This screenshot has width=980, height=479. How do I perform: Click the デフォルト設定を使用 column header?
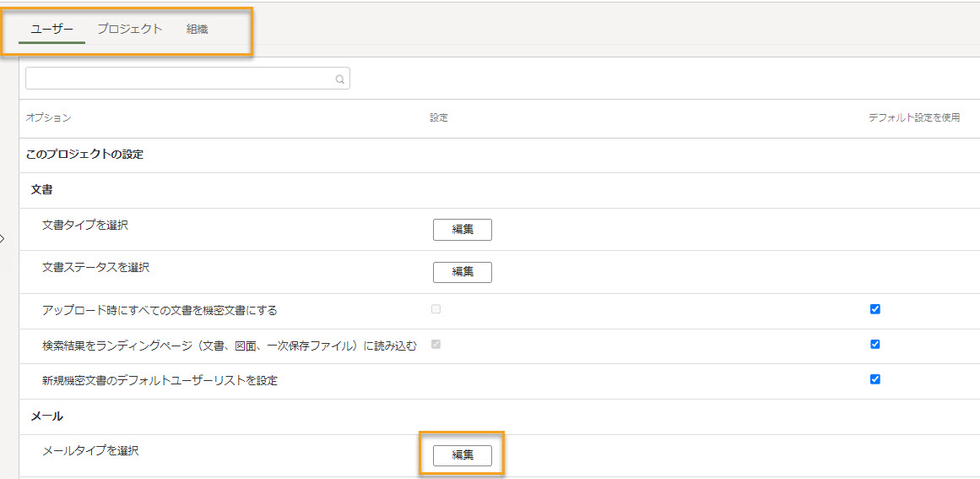coord(914,117)
